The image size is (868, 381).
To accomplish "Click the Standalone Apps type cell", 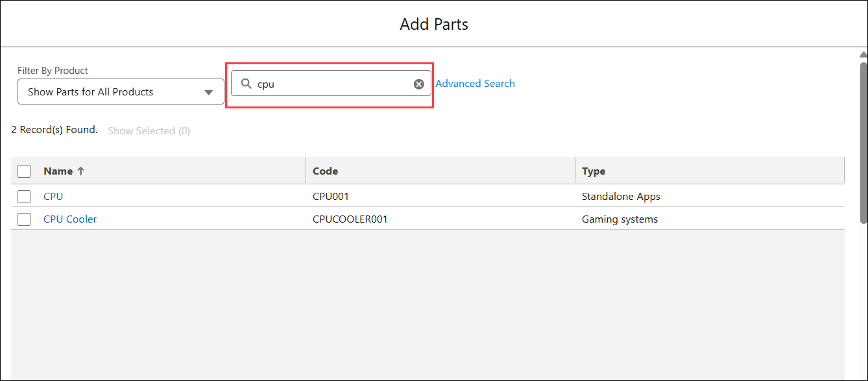I will point(621,196).
